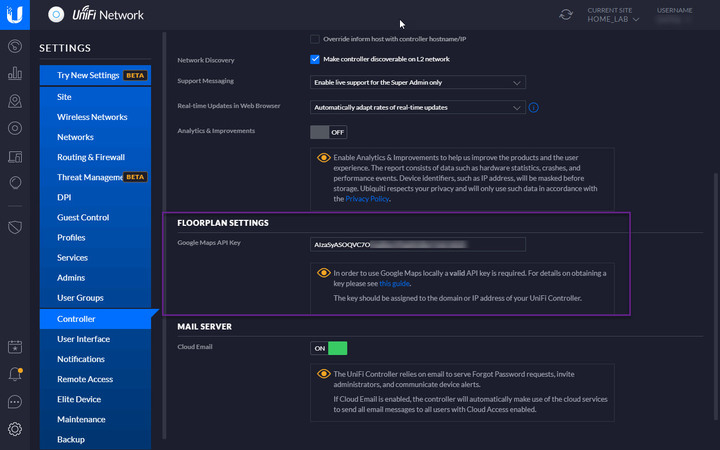Go to Routing & Firewall settings
The image size is (720, 450).
[96, 157]
